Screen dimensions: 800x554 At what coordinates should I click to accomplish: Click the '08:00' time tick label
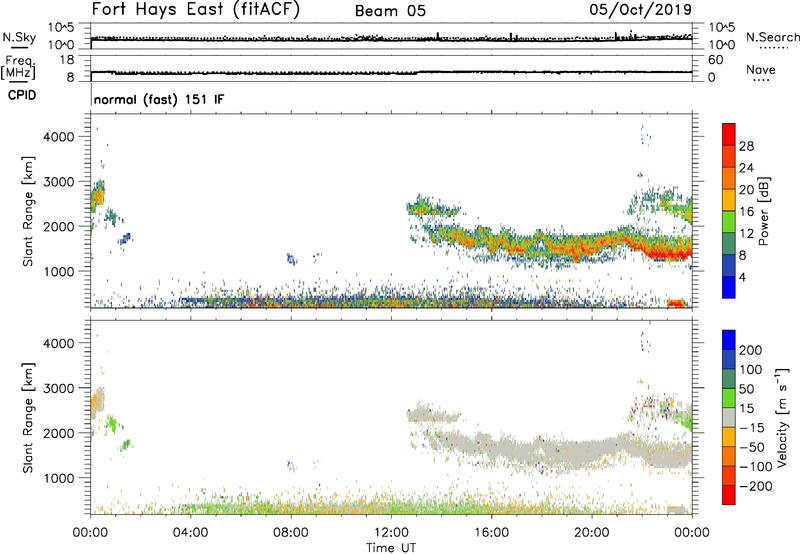[x=290, y=533]
